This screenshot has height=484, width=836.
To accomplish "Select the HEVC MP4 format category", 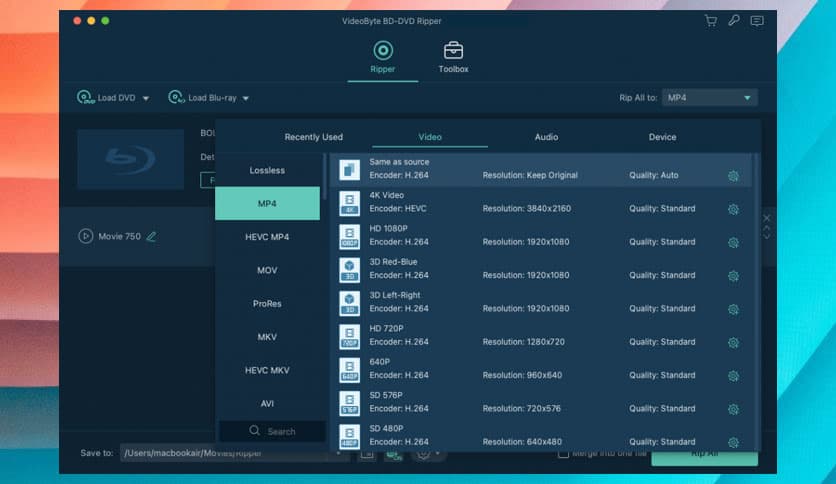I will (x=267, y=237).
